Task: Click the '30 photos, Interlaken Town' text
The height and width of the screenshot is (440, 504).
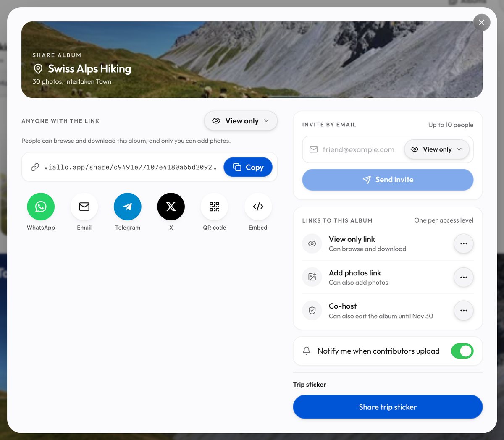Action: tap(72, 81)
